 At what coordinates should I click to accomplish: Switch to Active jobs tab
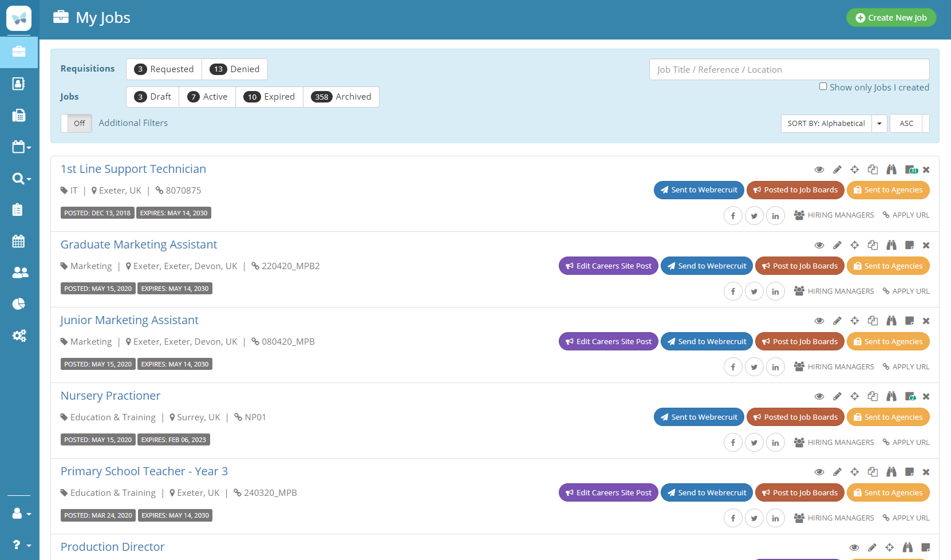[x=207, y=97]
